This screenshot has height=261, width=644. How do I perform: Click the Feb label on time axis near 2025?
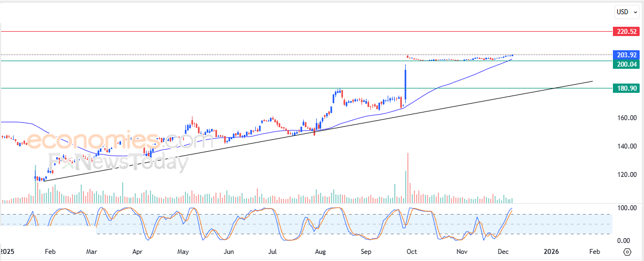[49, 251]
